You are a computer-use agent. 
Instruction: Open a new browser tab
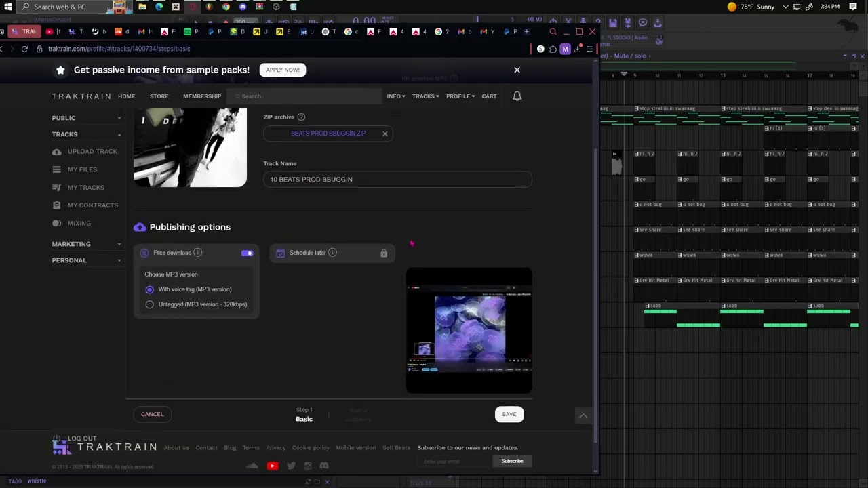(x=526, y=32)
